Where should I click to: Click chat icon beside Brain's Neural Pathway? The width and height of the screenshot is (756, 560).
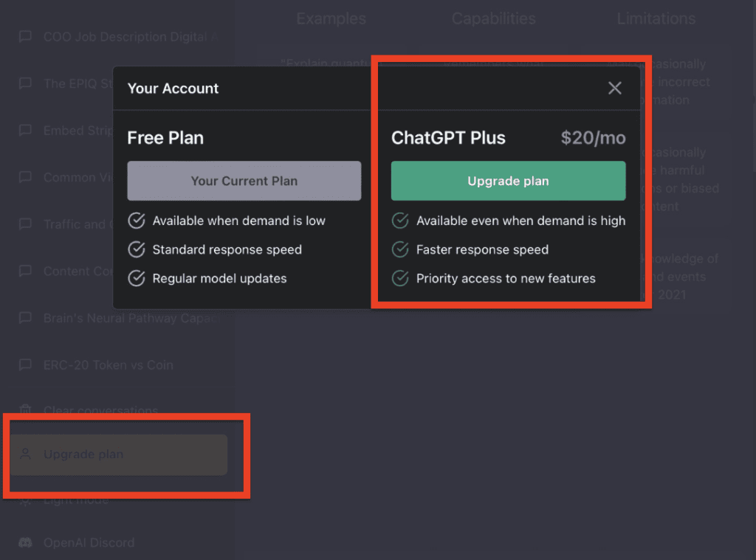pos(25,317)
